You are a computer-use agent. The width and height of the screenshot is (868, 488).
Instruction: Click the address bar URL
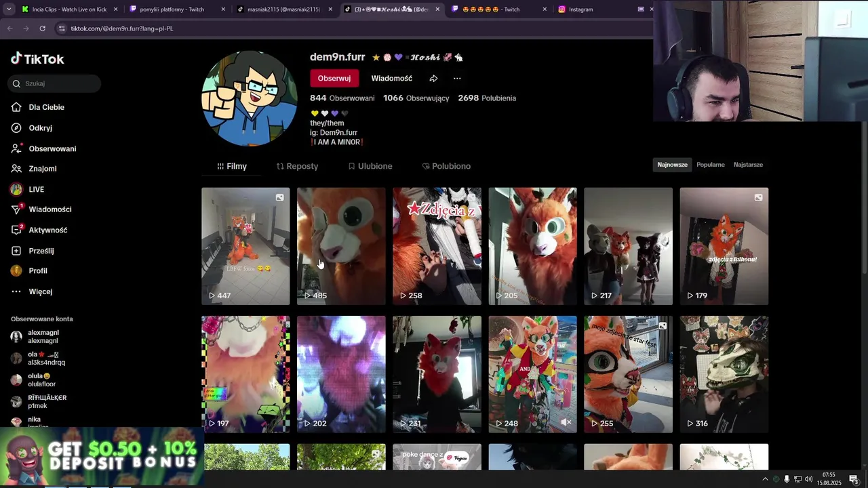[x=122, y=28]
